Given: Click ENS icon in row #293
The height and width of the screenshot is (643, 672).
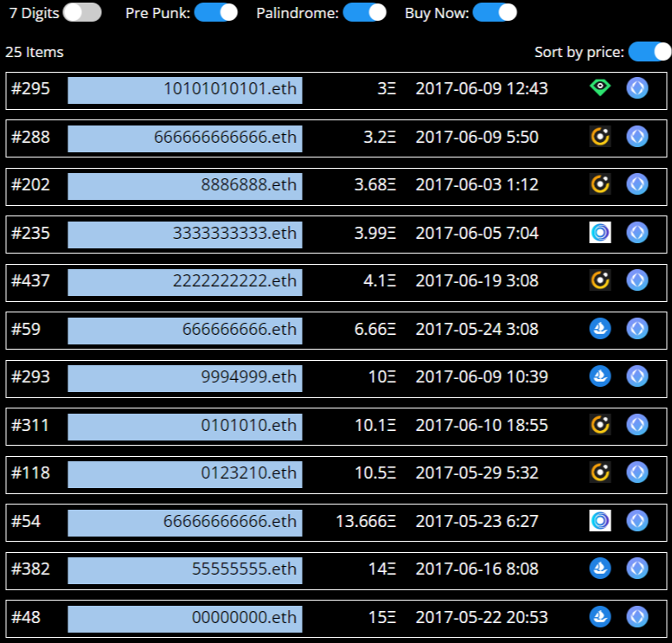Looking at the screenshot, I should [637, 376].
